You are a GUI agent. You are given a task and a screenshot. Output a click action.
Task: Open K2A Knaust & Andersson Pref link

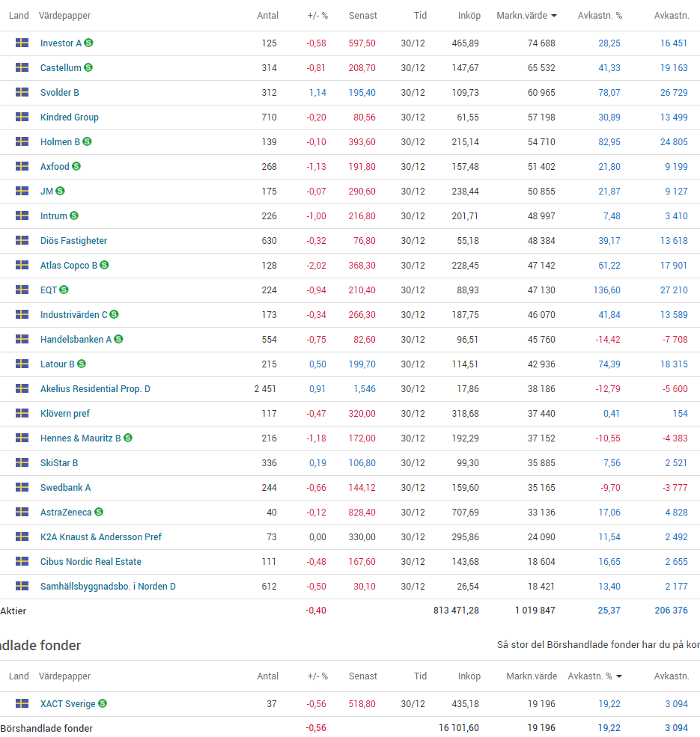coord(100,536)
